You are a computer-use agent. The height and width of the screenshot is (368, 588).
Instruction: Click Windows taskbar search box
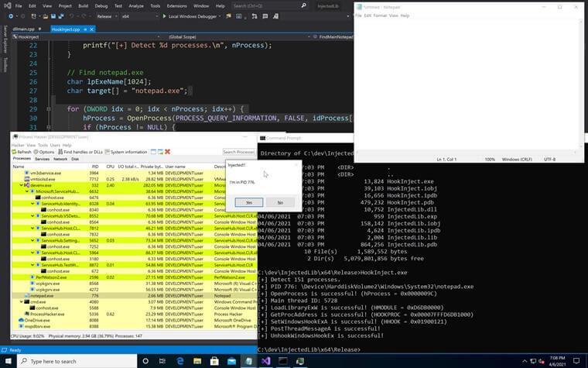click(x=77, y=361)
